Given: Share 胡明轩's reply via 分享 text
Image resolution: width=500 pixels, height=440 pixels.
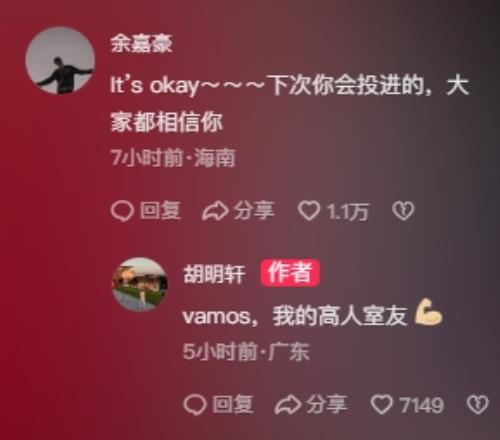Looking at the screenshot, I should [x=327, y=404].
